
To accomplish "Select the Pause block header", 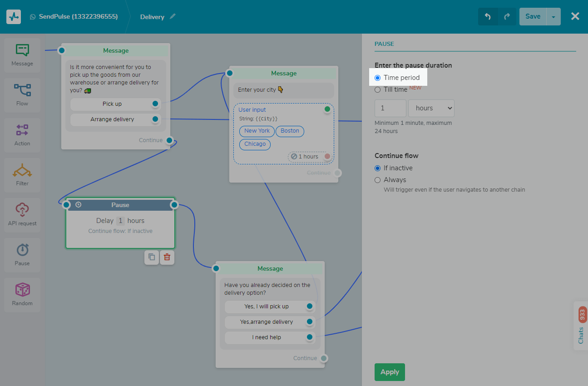I will pos(120,205).
